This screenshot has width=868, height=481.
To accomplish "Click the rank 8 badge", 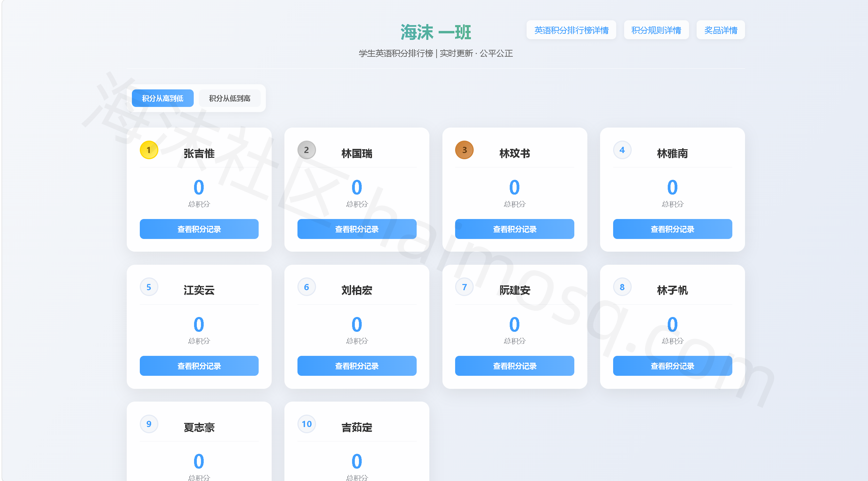I will [x=622, y=287].
